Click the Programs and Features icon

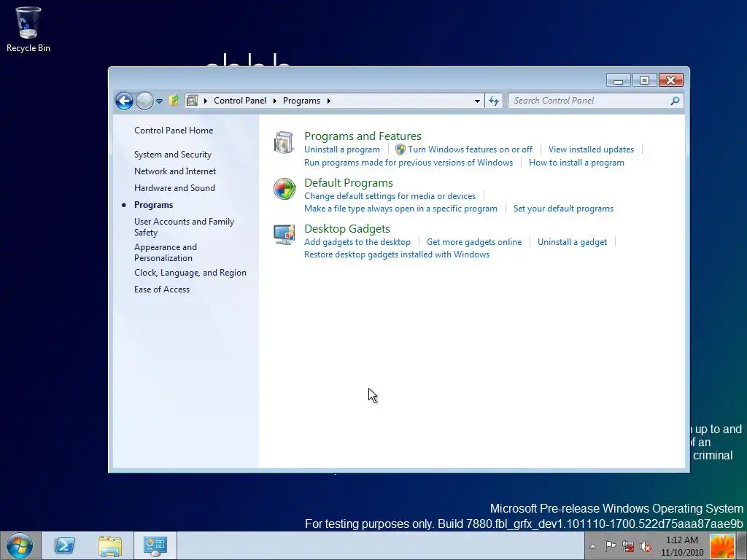(x=285, y=142)
